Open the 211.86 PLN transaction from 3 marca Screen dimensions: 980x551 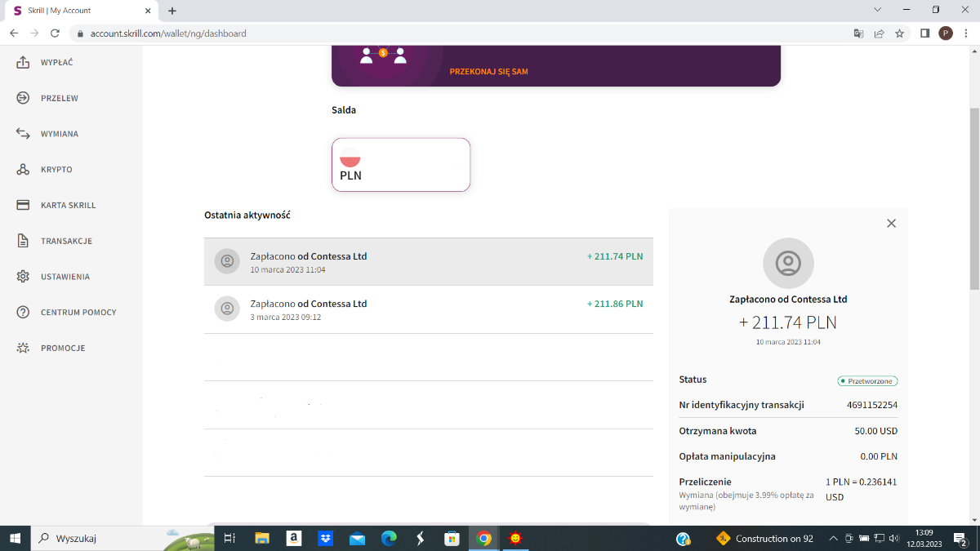428,309
